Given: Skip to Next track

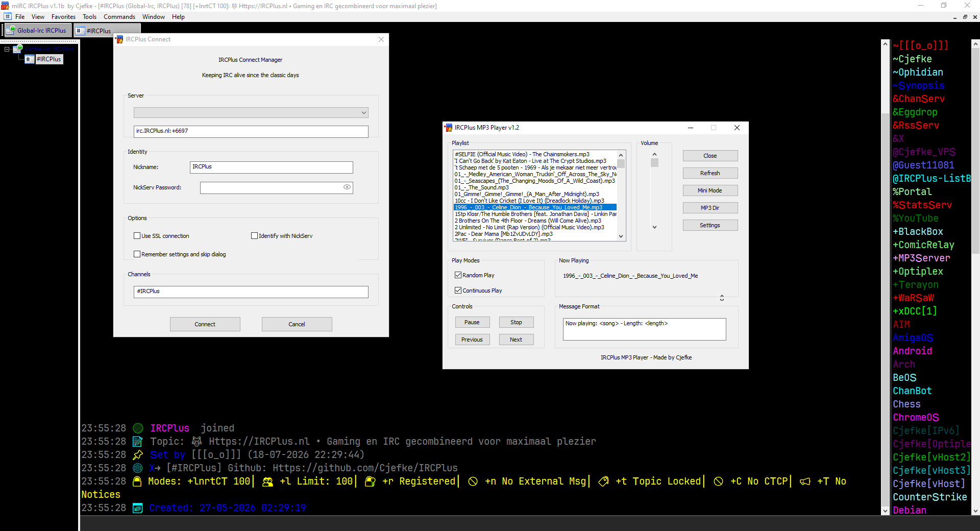Looking at the screenshot, I should (x=516, y=340).
